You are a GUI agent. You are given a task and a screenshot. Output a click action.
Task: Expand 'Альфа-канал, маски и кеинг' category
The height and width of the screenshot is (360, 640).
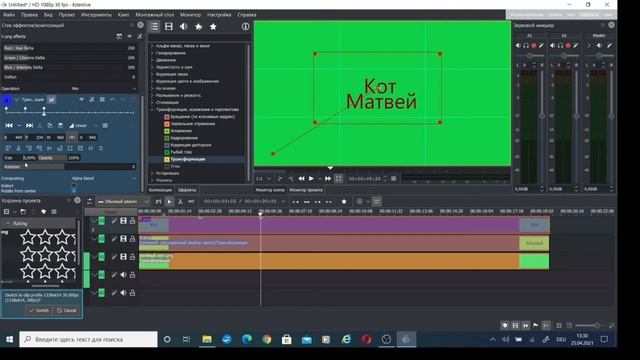(x=152, y=46)
